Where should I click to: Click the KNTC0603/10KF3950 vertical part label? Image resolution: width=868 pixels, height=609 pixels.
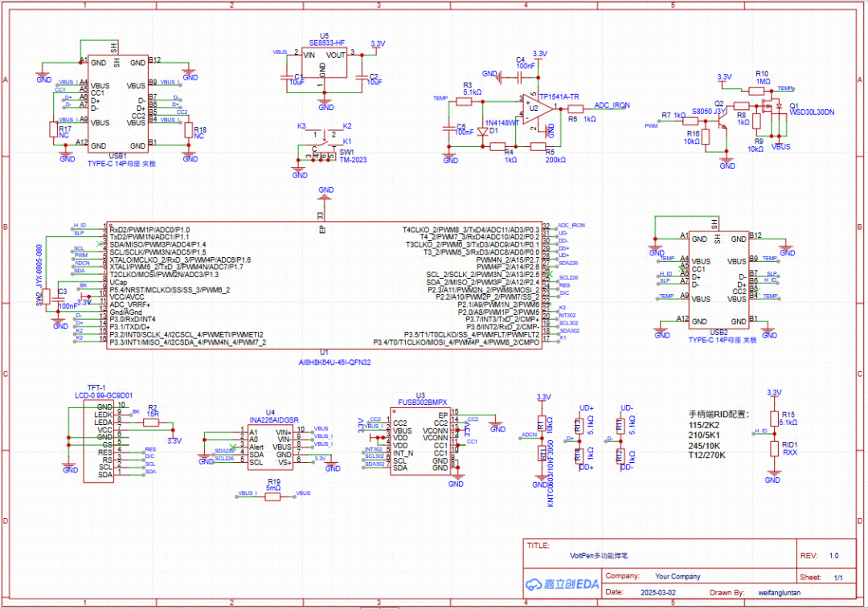[x=551, y=473]
